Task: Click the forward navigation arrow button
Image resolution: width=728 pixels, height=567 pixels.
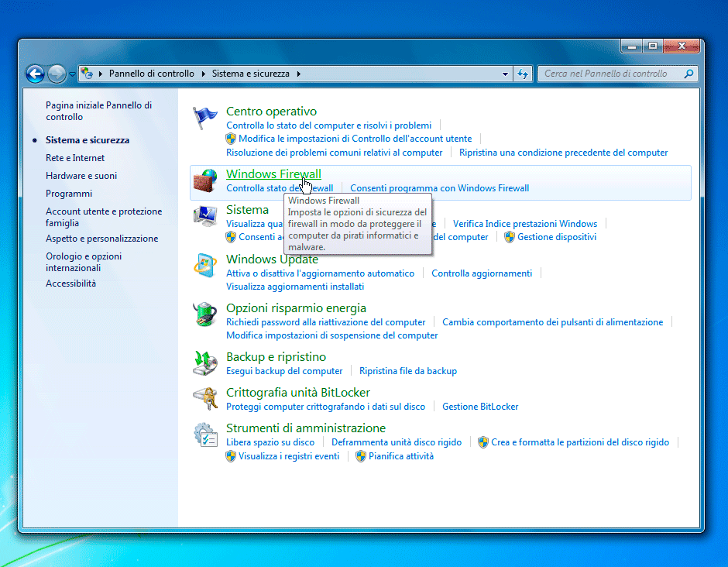Action: click(57, 74)
